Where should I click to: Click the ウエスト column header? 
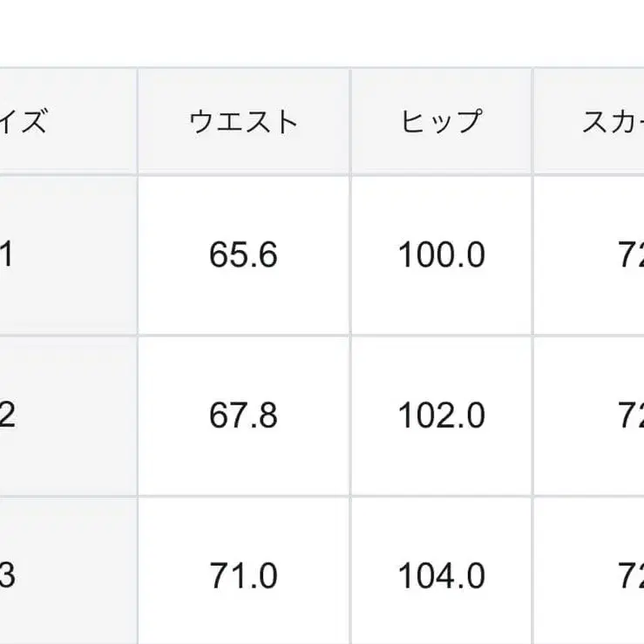(243, 121)
